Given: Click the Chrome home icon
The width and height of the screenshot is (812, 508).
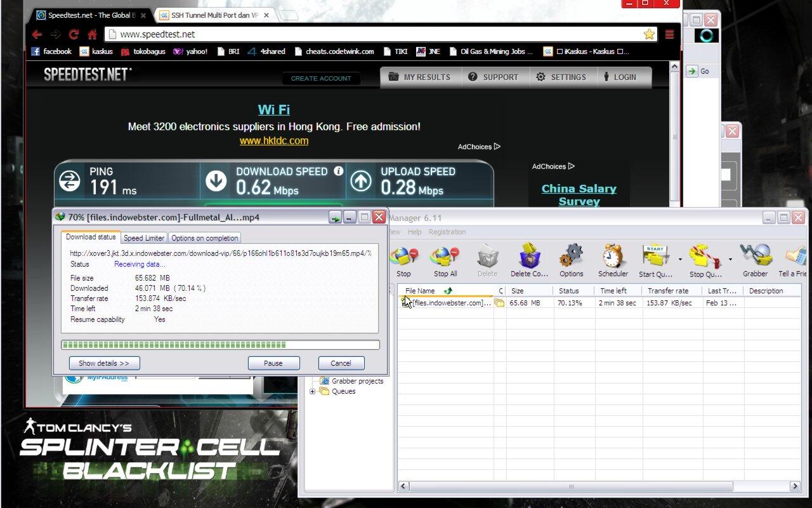Looking at the screenshot, I should coord(92,34).
